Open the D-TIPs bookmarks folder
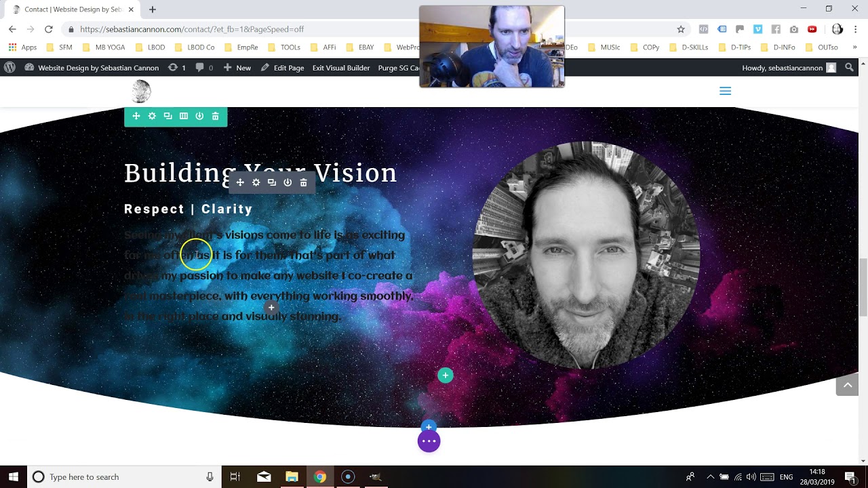 coord(734,47)
